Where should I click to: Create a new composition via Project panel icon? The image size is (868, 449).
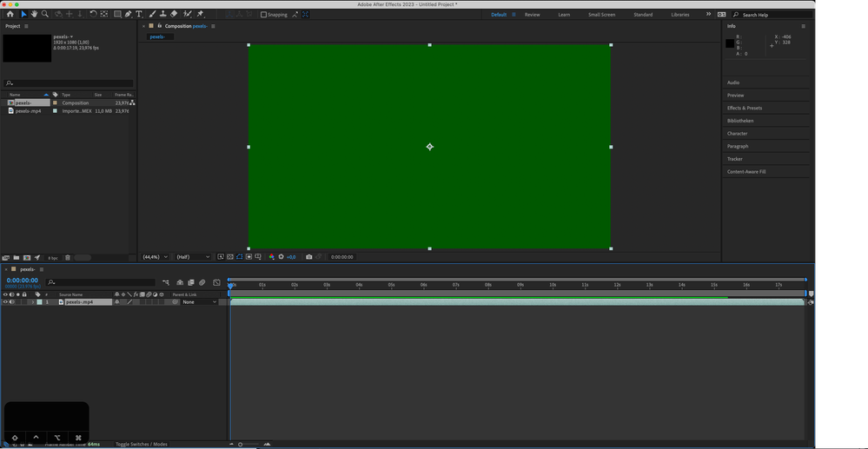click(27, 257)
